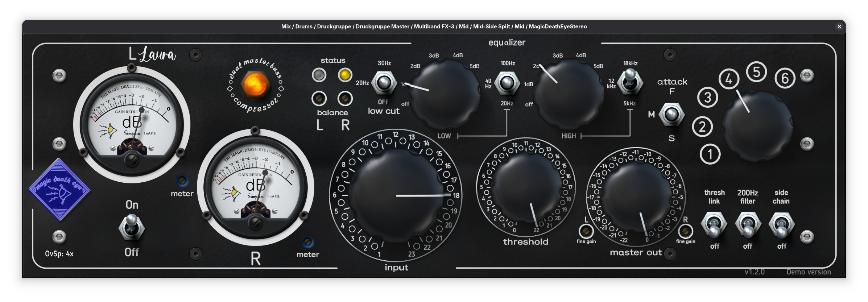Screen dimensions: 868x302
Task: Click the orange dual master buss lamp
Action: pyautogui.click(x=255, y=83)
